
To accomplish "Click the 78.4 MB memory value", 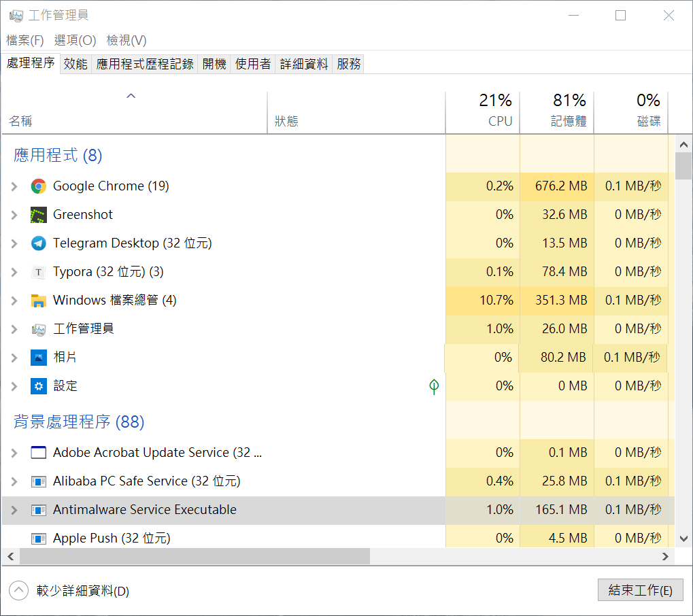I will [564, 272].
